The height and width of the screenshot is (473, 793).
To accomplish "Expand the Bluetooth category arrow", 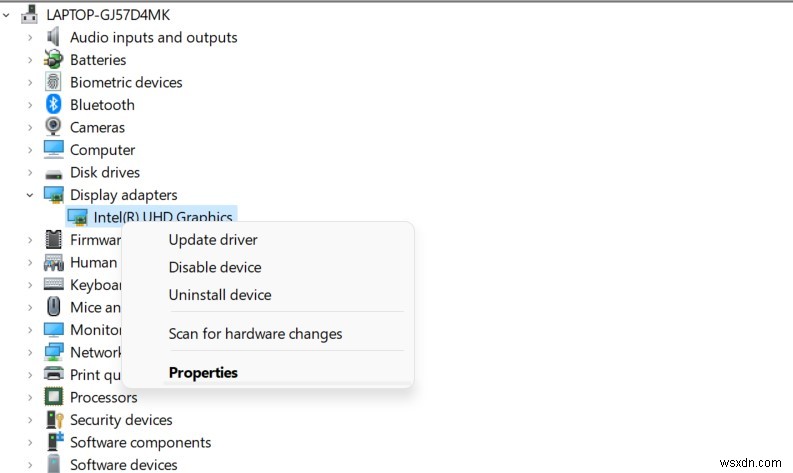I will 31,105.
